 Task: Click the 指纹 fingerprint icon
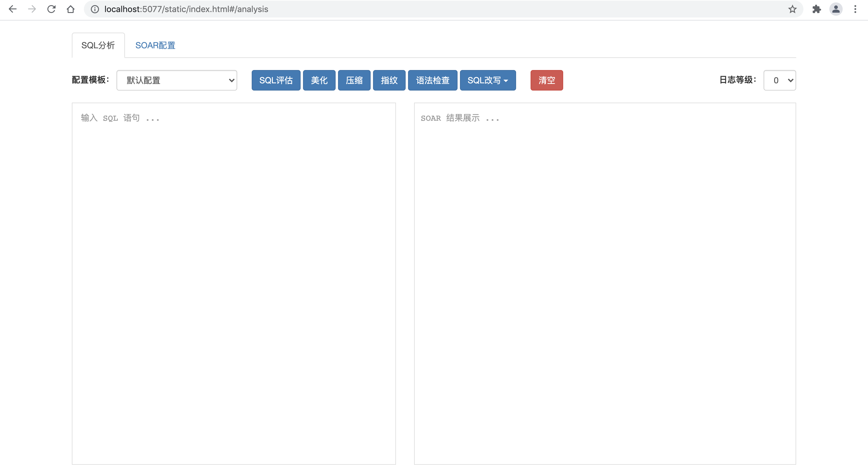[x=389, y=80]
